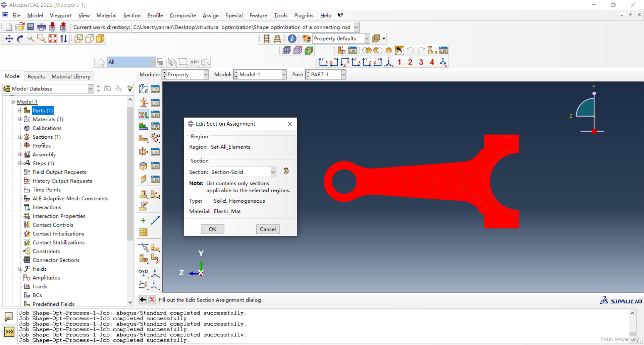Print the viewport with printer icon

(x=42, y=27)
